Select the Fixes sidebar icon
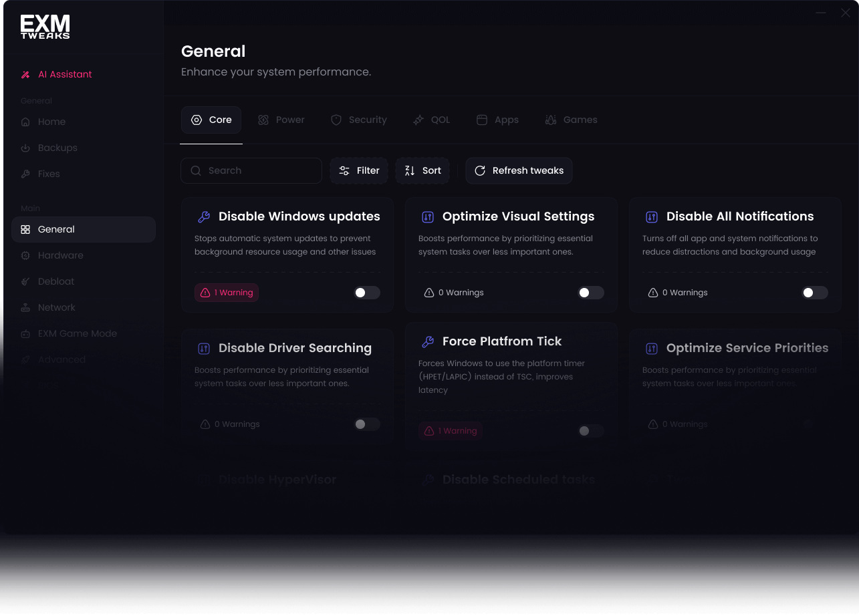This screenshot has height=616, width=859. pos(48,174)
